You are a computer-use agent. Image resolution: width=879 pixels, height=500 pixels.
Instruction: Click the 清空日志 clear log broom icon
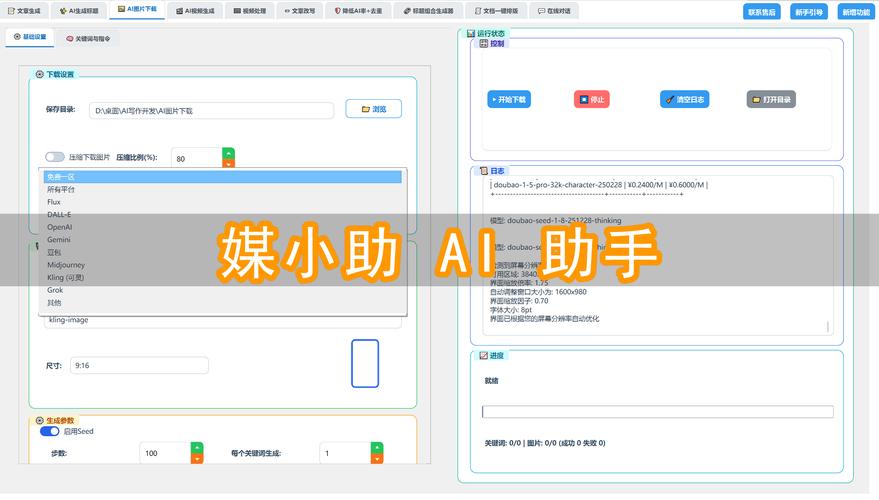pos(668,100)
